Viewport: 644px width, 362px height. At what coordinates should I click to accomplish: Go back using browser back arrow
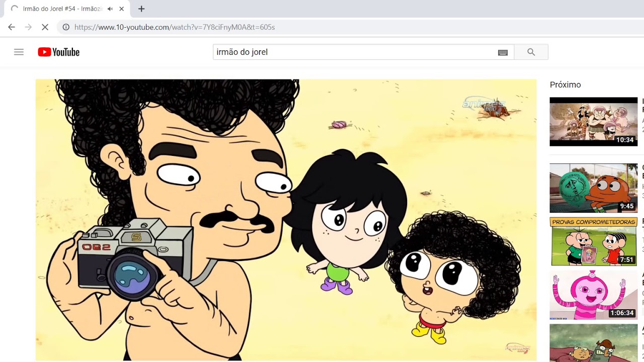(12, 27)
